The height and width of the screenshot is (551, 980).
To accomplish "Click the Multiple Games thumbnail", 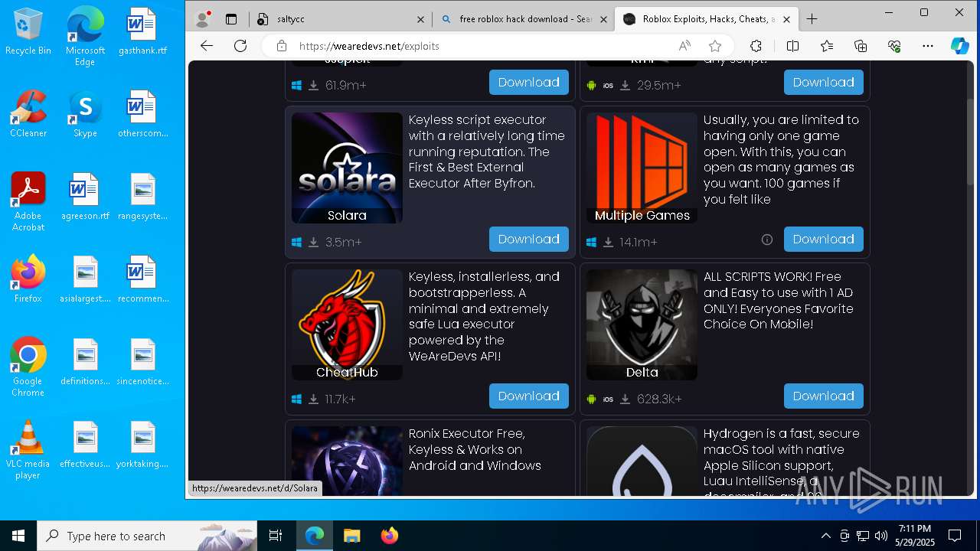I will tap(642, 168).
